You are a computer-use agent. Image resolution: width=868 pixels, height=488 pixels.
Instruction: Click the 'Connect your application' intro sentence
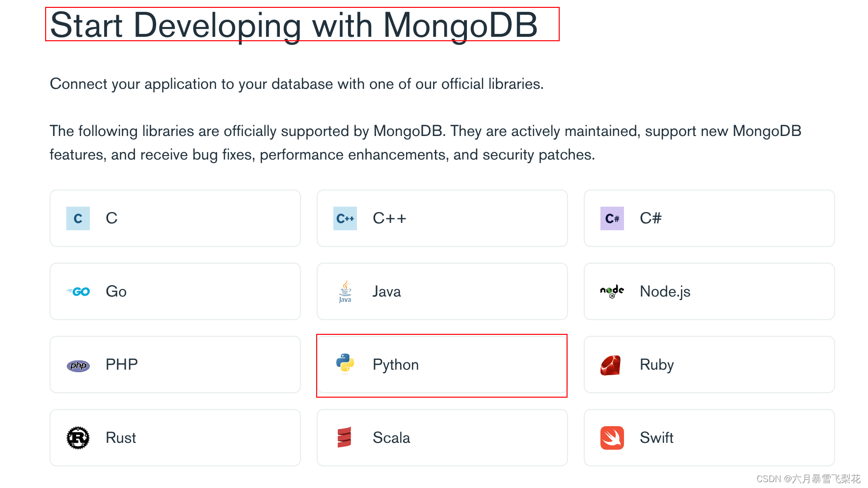click(297, 84)
